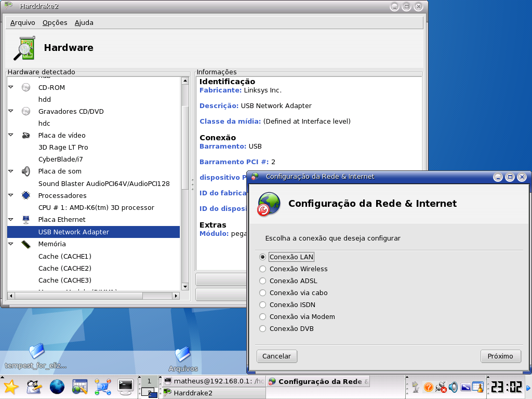Click the blue display tray icon
This screenshot has width=532, height=399.
[x=465, y=387]
